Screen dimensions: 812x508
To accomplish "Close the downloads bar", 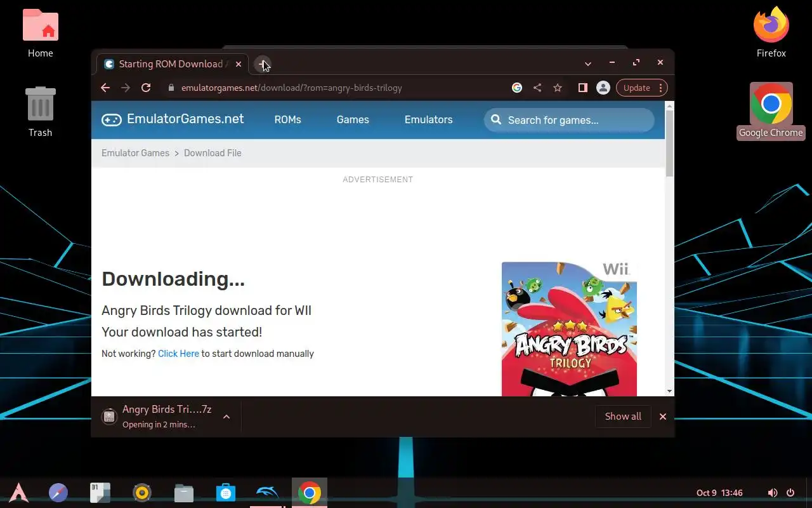I will point(663,417).
